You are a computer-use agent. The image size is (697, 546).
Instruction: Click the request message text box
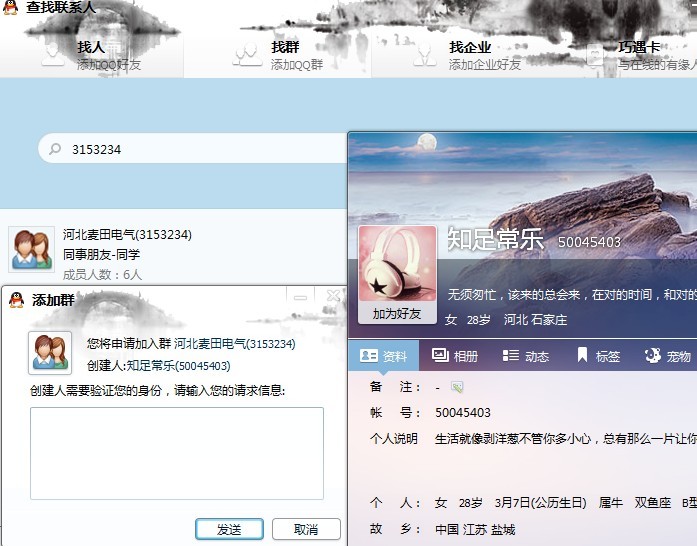pyautogui.click(x=177, y=453)
